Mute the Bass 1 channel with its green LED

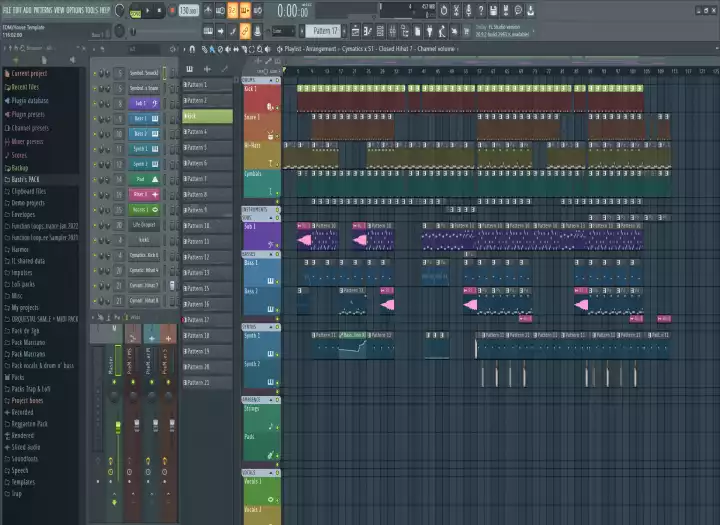[95, 119]
